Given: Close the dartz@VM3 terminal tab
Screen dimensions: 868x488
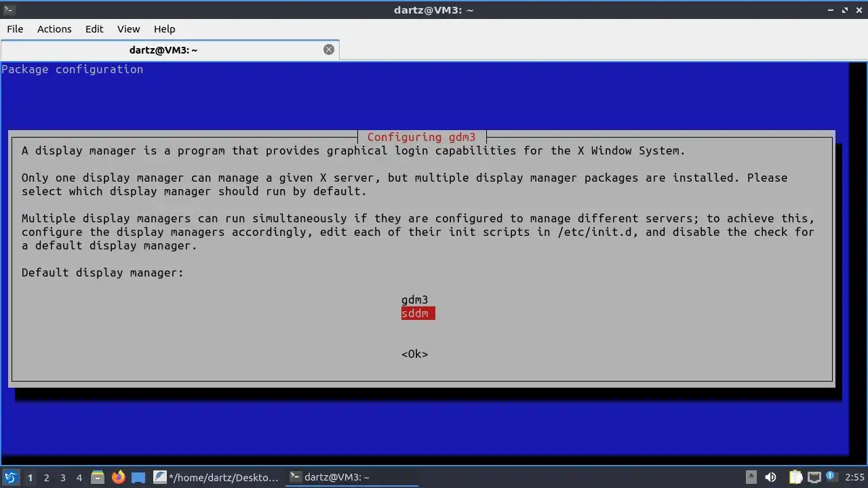Looking at the screenshot, I should [x=329, y=49].
